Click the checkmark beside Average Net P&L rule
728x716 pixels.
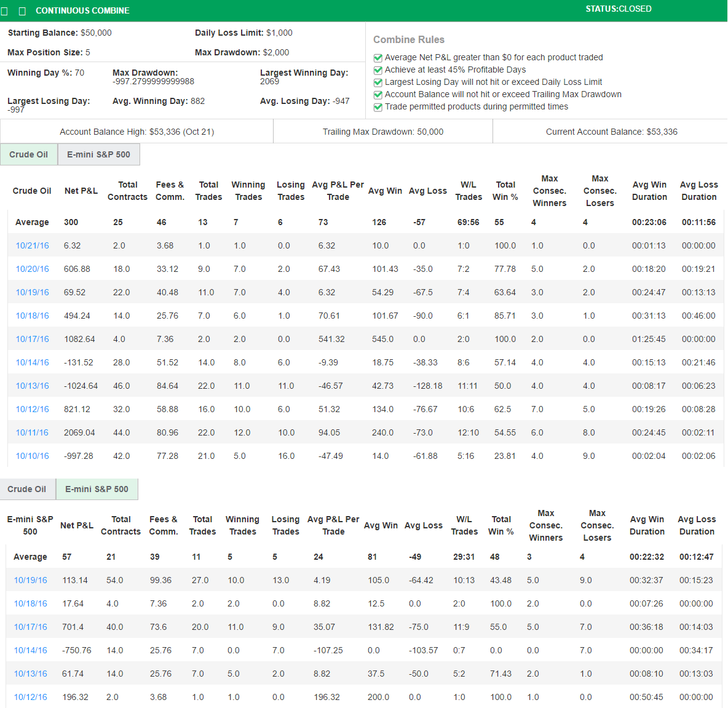point(378,57)
